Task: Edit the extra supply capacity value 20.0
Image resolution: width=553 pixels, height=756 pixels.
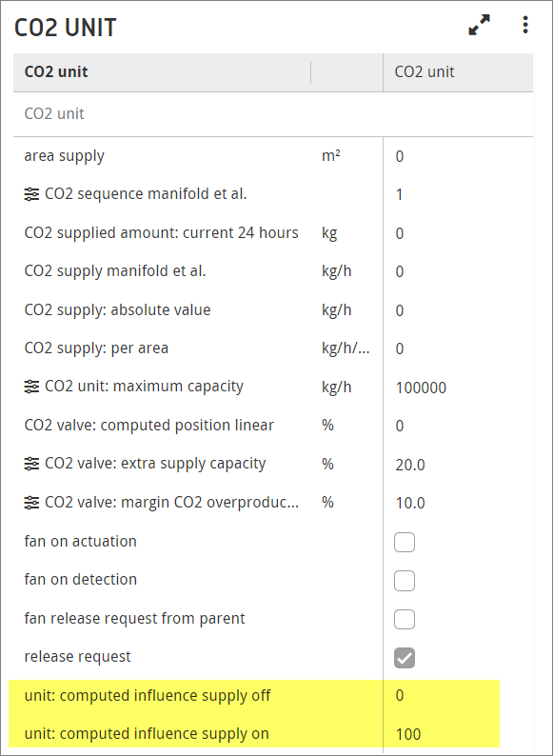Action: click(410, 465)
